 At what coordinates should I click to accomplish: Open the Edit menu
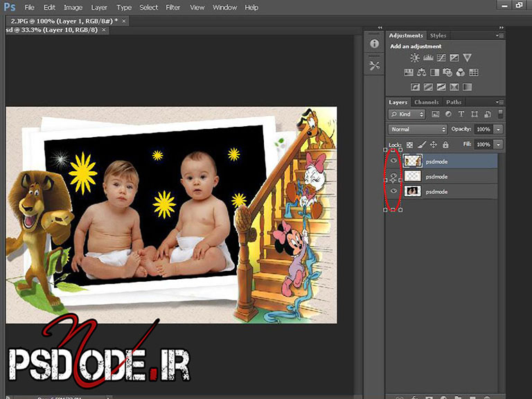tap(49, 7)
